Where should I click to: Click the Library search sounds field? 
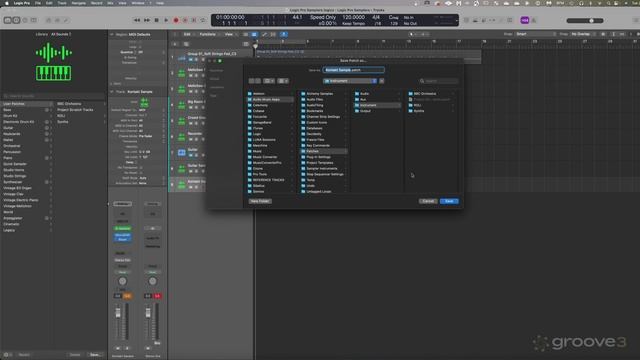click(x=53, y=96)
